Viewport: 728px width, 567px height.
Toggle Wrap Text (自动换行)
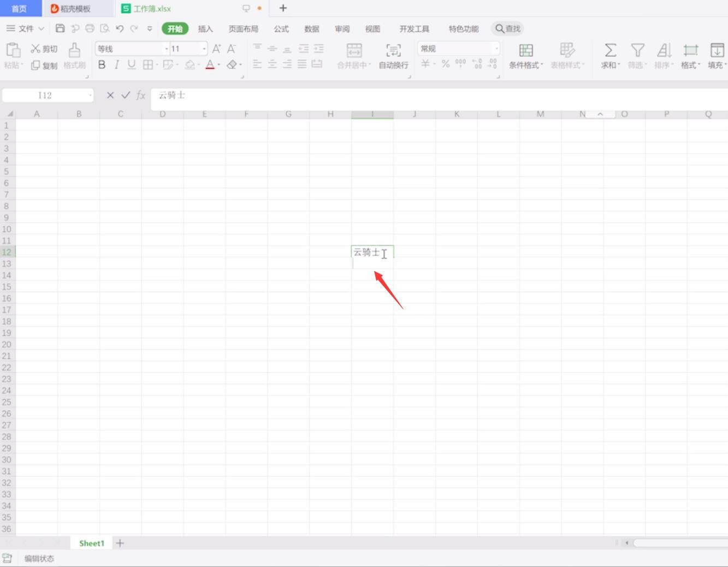[x=393, y=56]
